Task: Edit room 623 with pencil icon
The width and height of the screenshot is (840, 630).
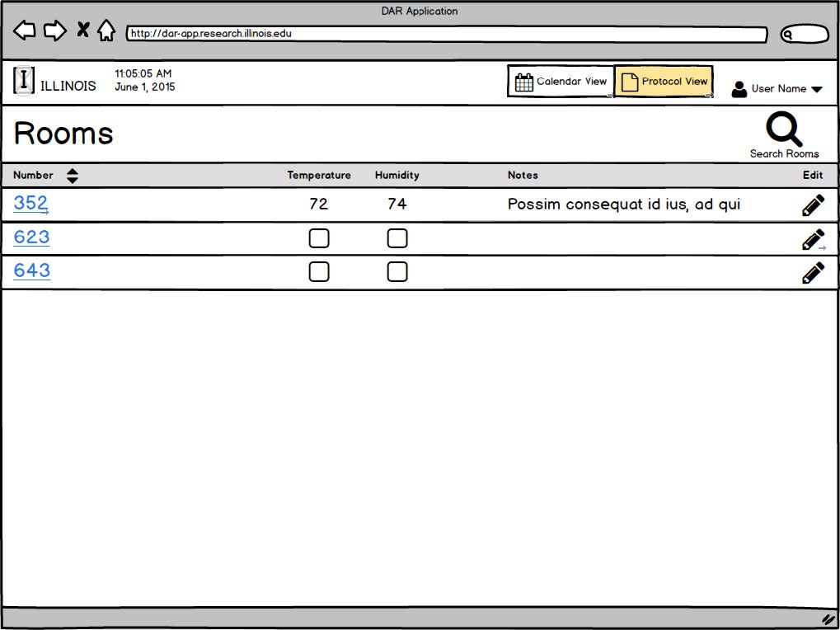Action: coord(813,239)
